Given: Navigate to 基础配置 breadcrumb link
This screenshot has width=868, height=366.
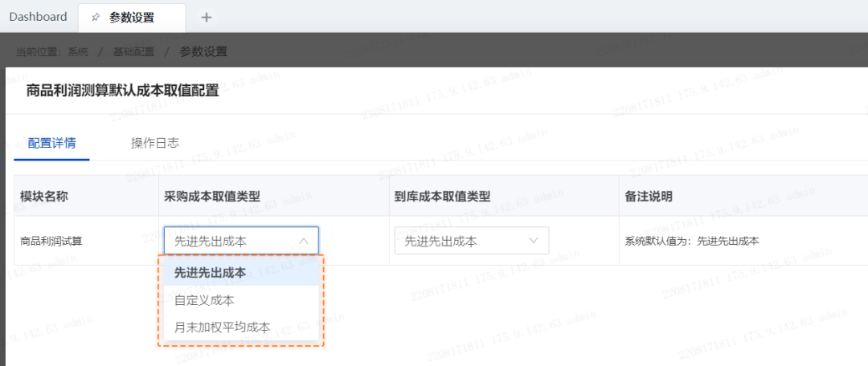Looking at the screenshot, I should tap(133, 52).
